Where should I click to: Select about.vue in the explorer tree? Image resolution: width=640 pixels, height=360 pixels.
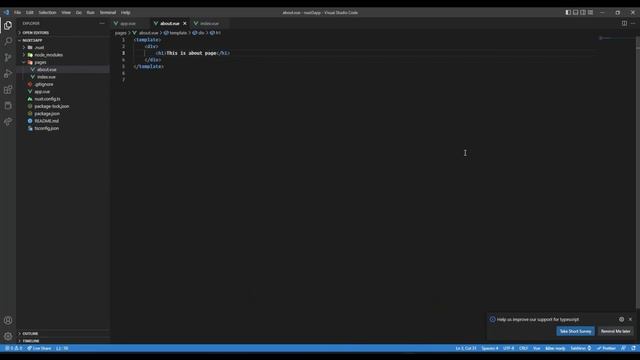coord(63,69)
